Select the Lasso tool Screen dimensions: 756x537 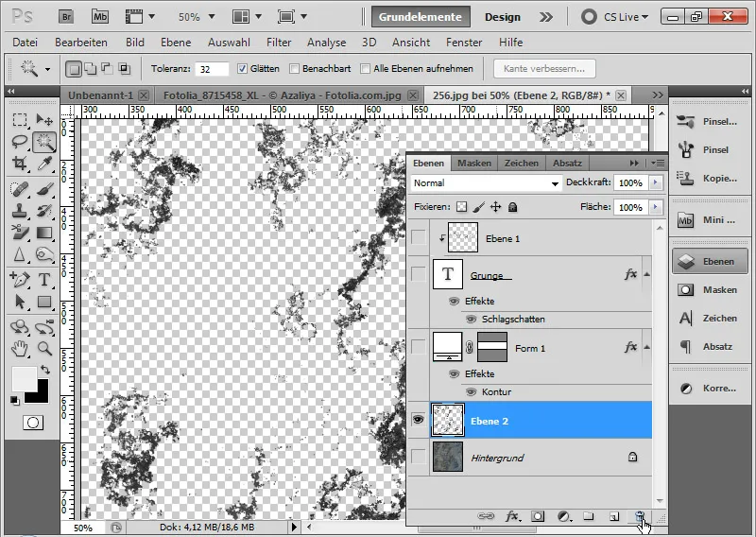point(20,142)
